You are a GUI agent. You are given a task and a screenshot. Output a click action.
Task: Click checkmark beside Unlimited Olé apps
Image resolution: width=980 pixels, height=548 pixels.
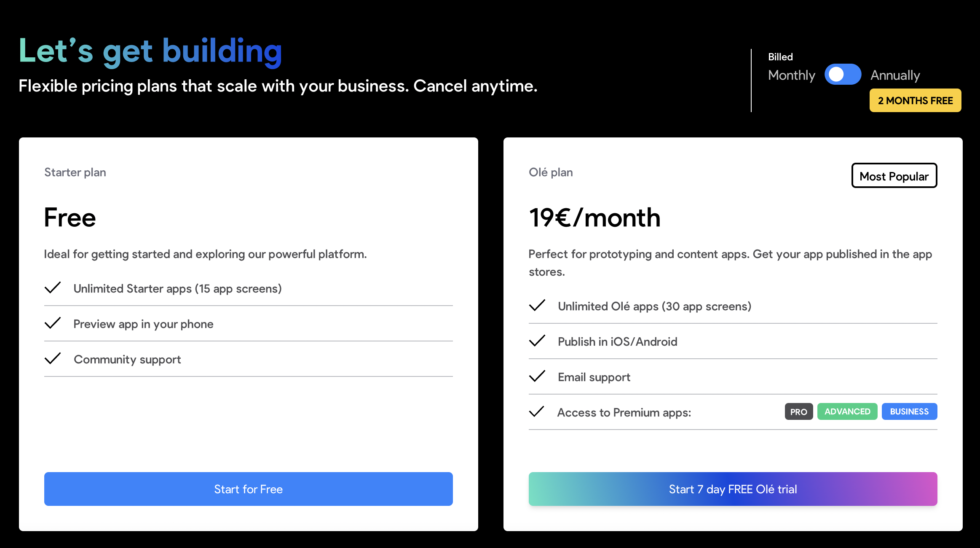(x=537, y=306)
